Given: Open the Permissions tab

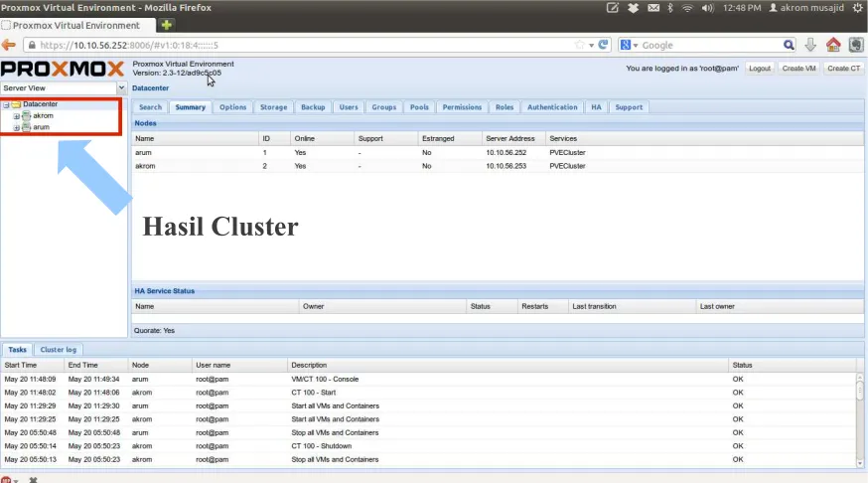Looking at the screenshot, I should click(x=462, y=107).
